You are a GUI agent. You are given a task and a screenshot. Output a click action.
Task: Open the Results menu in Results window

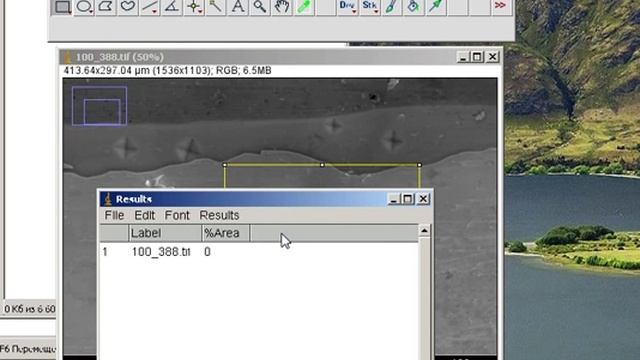219,215
